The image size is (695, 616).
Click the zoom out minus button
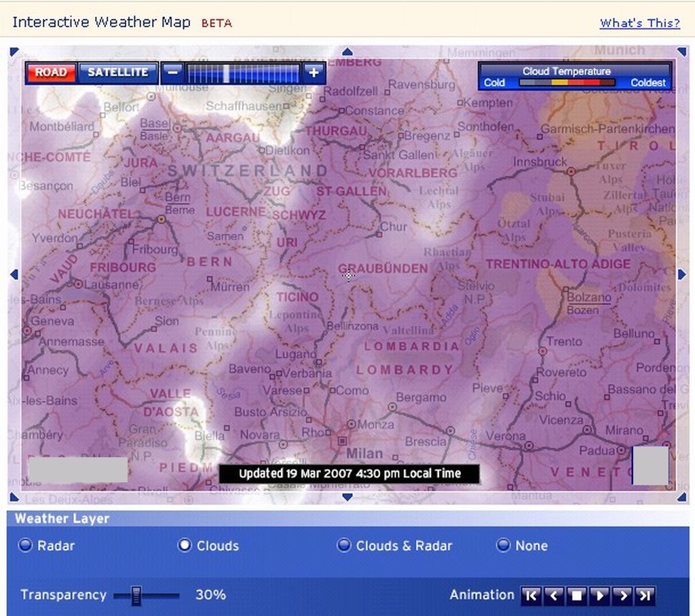pos(174,73)
